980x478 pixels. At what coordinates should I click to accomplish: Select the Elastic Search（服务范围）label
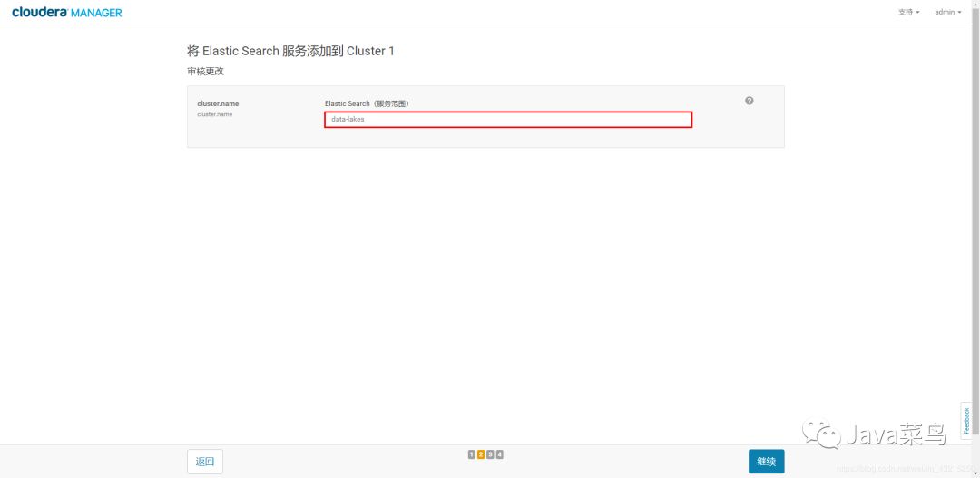pos(367,103)
